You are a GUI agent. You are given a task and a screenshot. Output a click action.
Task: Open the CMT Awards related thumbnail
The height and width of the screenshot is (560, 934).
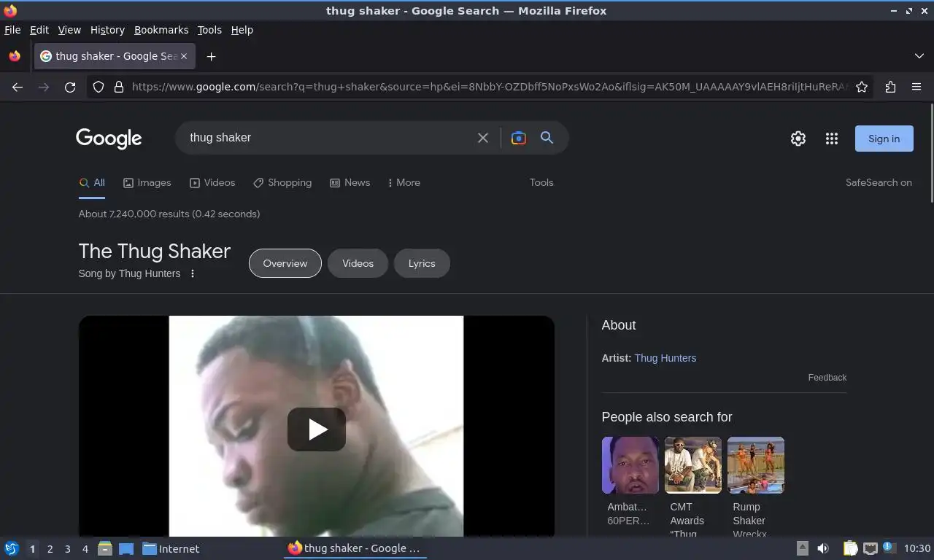693,465
